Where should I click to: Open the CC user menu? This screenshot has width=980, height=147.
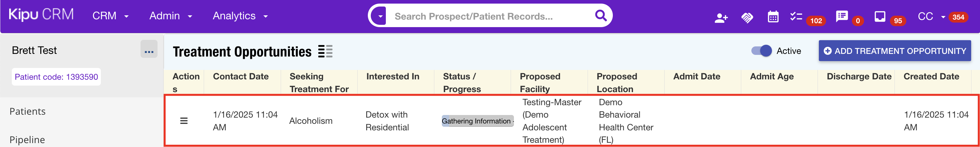pyautogui.click(x=931, y=17)
